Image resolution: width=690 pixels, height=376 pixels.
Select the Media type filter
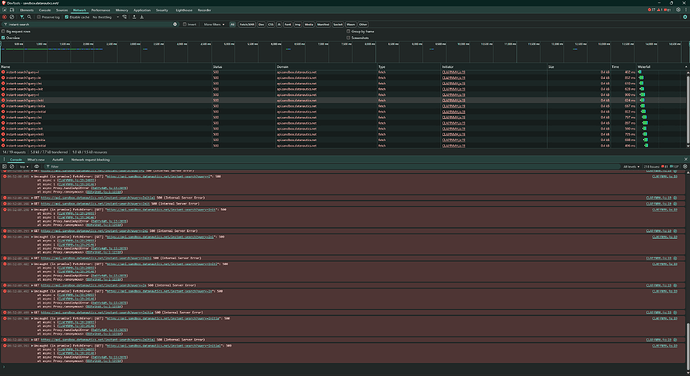[x=309, y=24]
